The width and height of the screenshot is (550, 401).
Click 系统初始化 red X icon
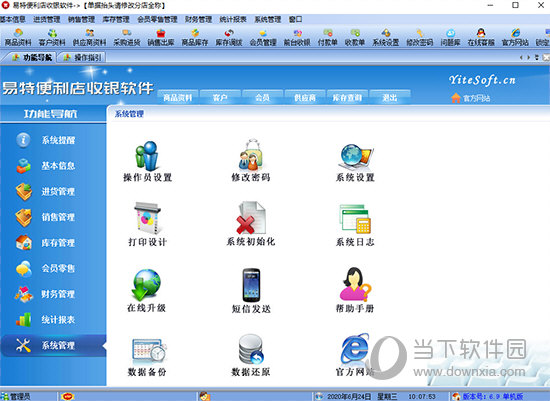[x=251, y=224]
